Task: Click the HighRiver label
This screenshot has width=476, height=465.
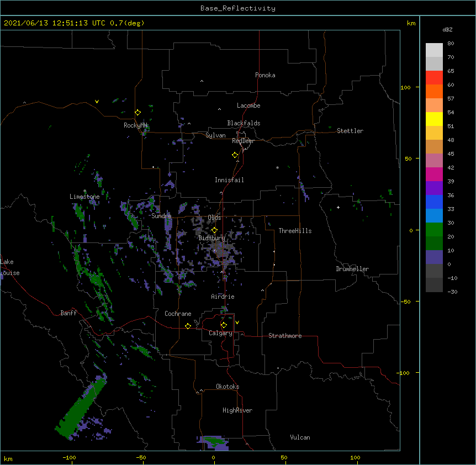Action: pos(237,410)
